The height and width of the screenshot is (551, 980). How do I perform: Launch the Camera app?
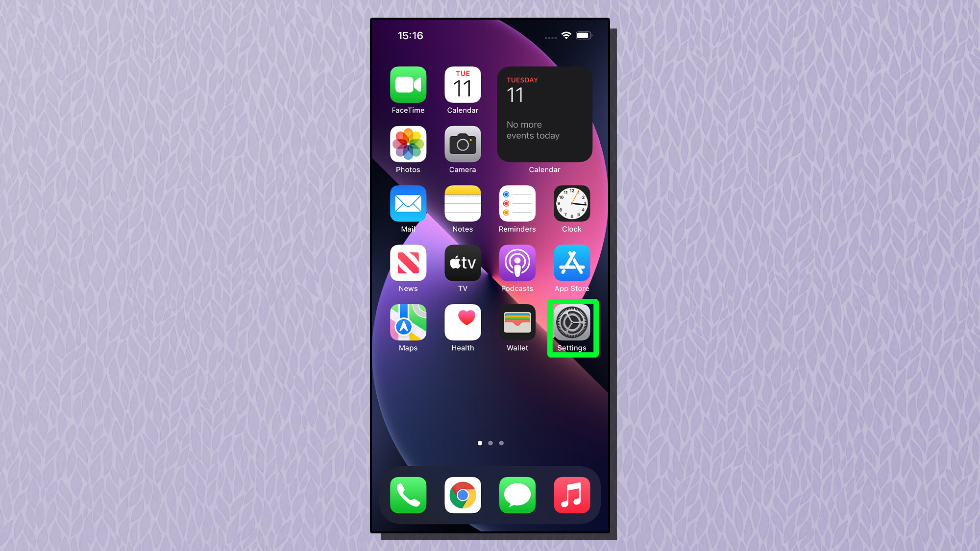coord(463,144)
